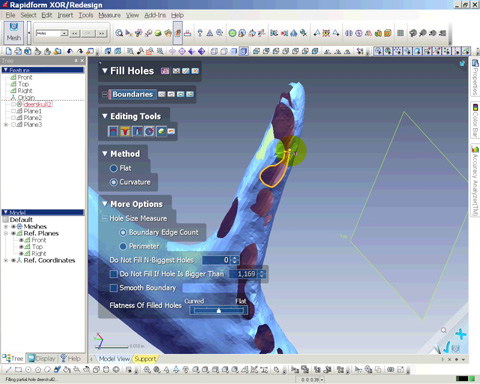Click the purple diamond view icon
Screen dimensions: 480x384
(x=201, y=51)
